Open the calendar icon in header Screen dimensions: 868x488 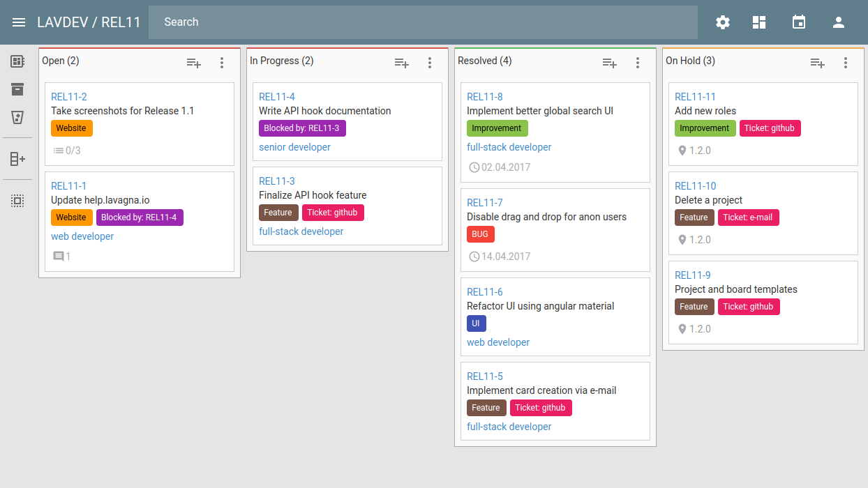[x=799, y=22]
